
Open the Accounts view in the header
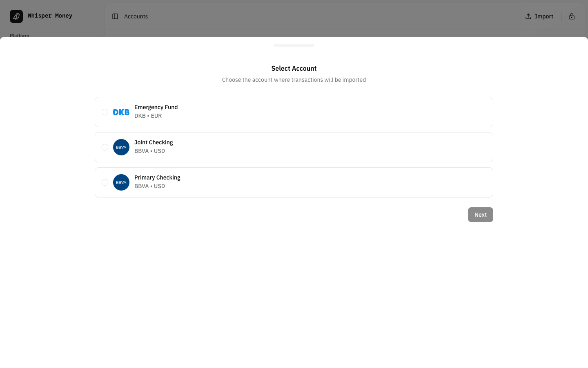click(136, 16)
